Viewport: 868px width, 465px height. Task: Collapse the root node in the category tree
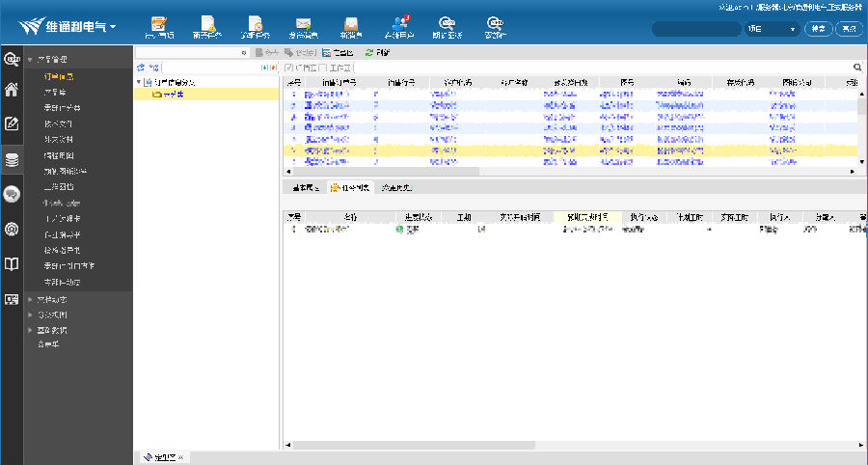click(138, 82)
